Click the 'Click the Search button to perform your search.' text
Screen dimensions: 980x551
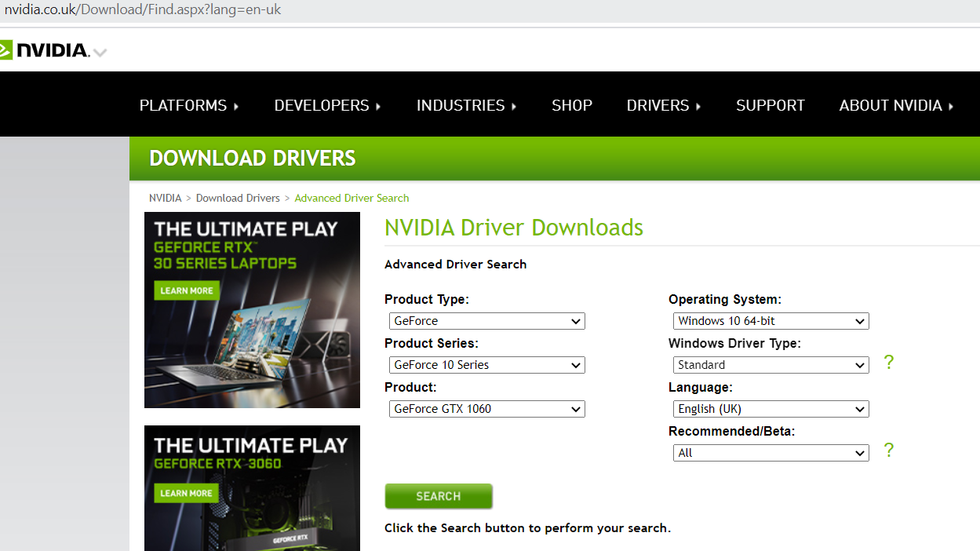pyautogui.click(x=527, y=528)
